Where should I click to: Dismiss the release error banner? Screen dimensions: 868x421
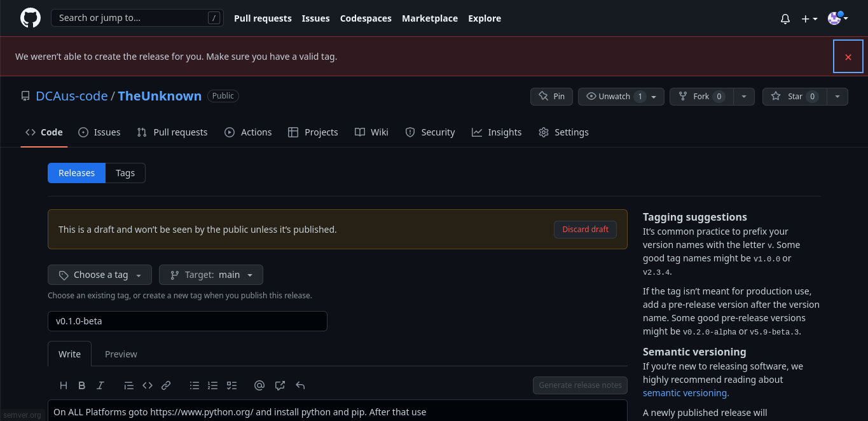[x=848, y=57]
